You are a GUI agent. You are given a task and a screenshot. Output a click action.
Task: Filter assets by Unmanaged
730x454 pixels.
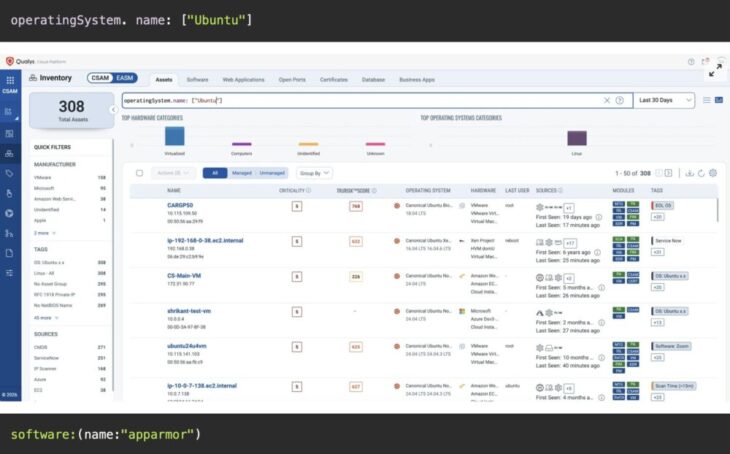pyautogui.click(x=272, y=173)
